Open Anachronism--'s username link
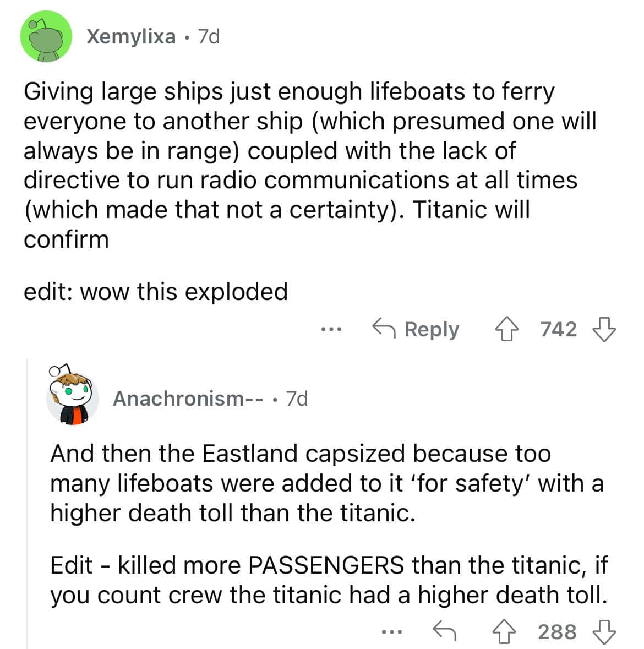 coord(186,399)
